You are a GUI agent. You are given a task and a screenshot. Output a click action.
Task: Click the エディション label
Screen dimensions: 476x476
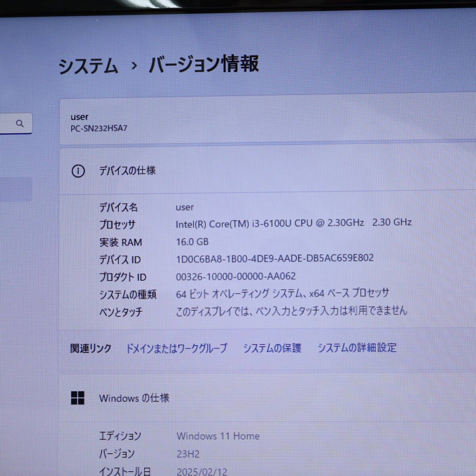click(x=120, y=436)
